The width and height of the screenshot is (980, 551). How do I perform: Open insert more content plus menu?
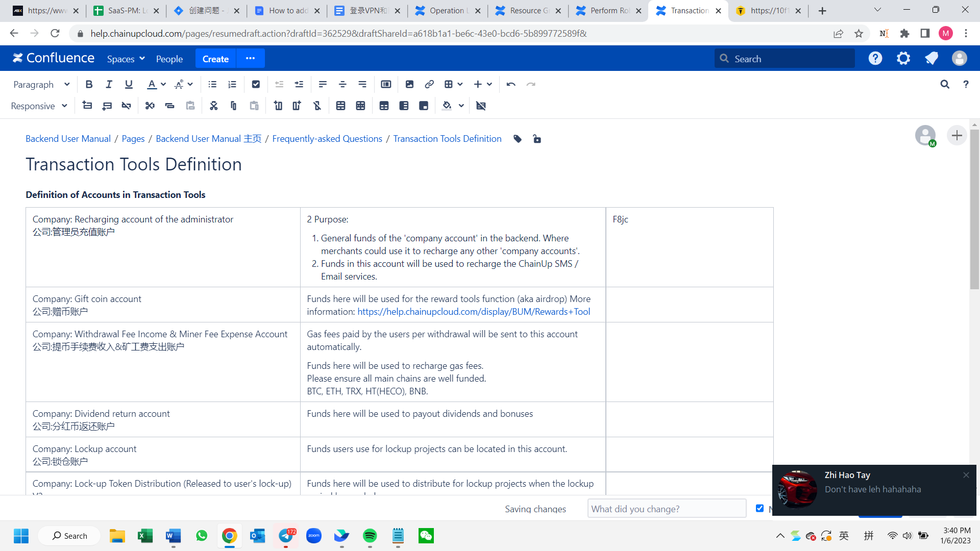[482, 84]
